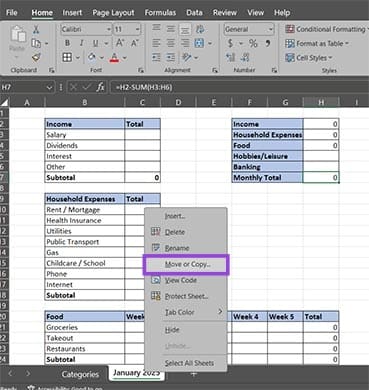Choose Delete in sheet context menu
The image size is (369, 390).
tap(186, 232)
